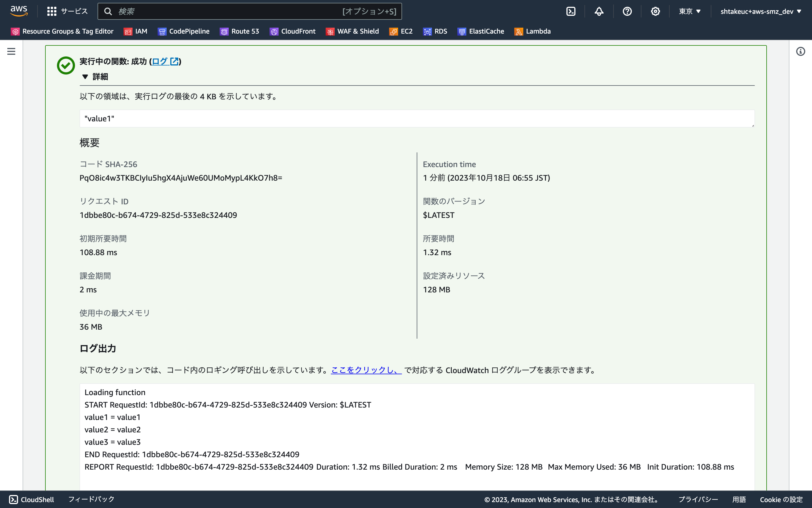
Task: Click the external link icon beside ログ
Action: [x=174, y=62]
